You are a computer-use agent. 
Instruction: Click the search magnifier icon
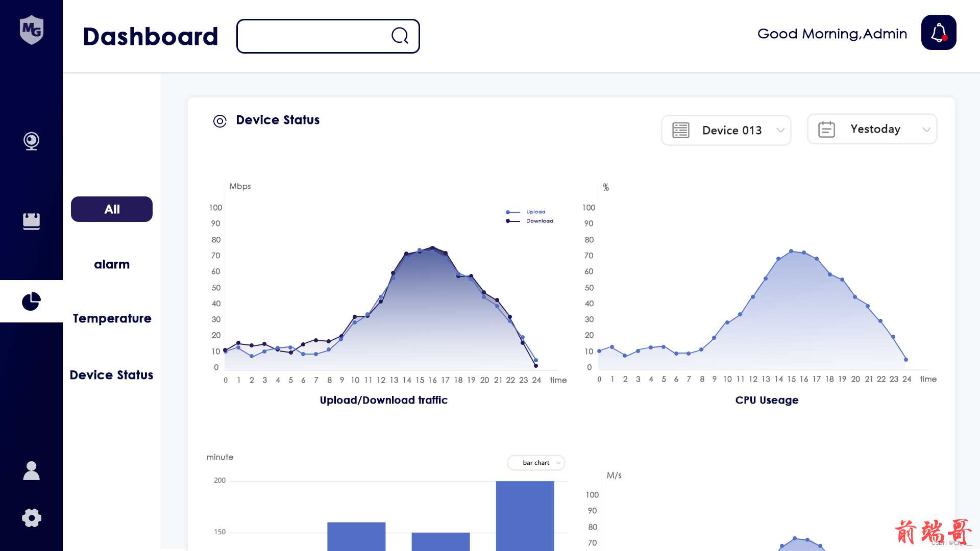coord(400,36)
